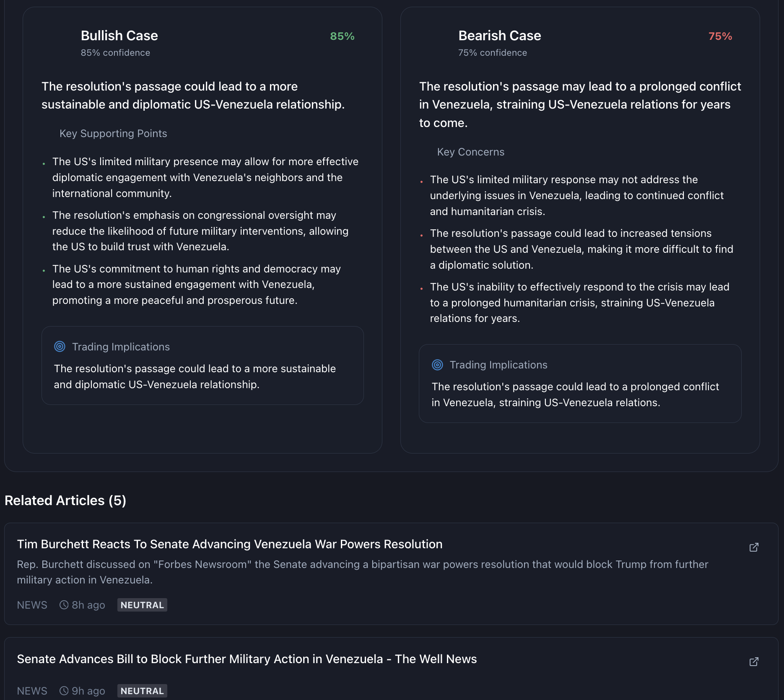Expand the Bullish Case panel

[119, 36]
